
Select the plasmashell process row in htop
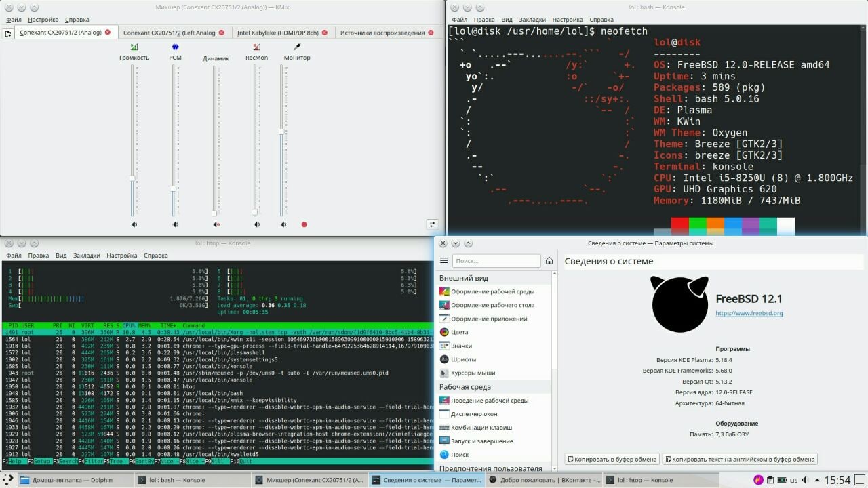217,352
